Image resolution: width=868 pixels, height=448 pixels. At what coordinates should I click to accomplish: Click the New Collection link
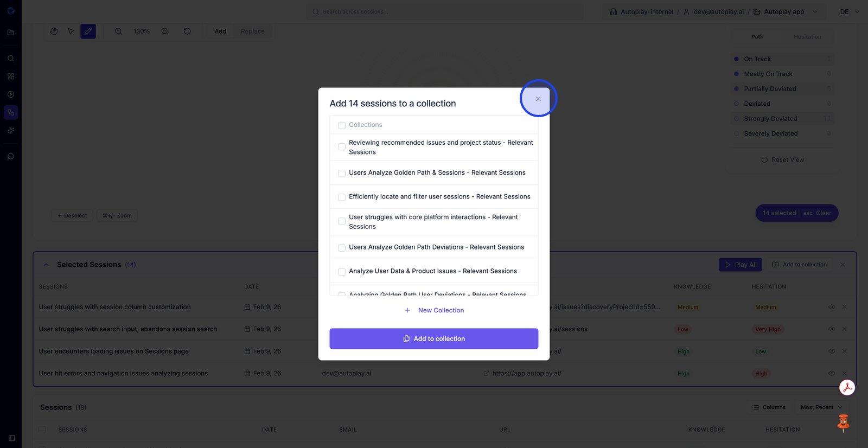441,310
